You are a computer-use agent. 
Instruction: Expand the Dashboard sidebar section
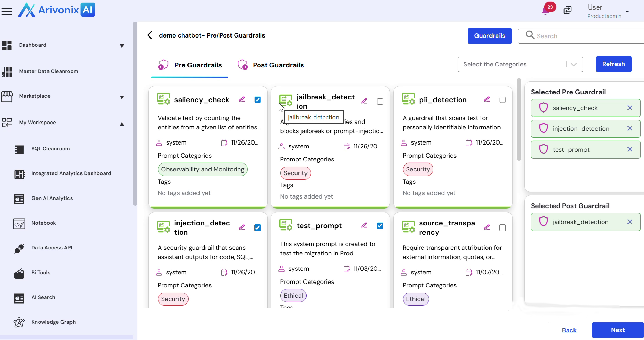click(122, 46)
